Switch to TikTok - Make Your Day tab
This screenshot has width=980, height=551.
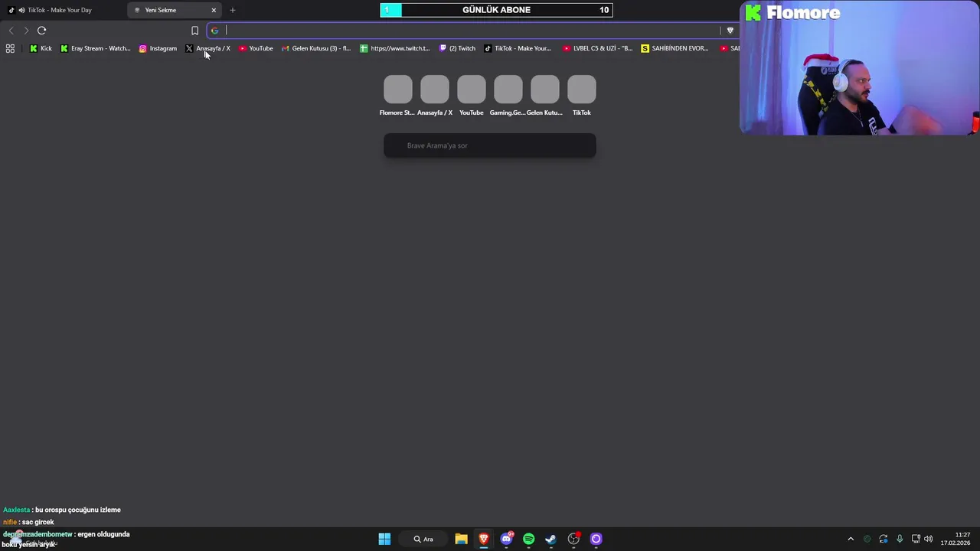pyautogui.click(x=61, y=10)
